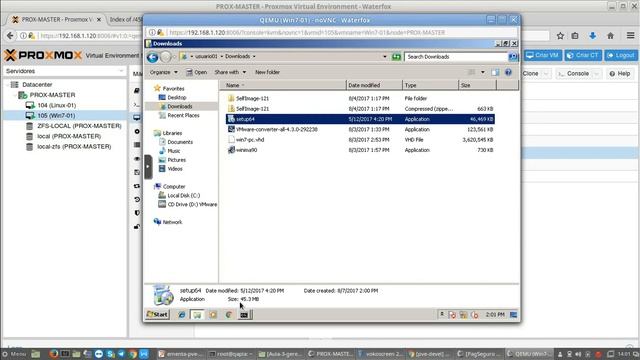Open the address bar history dropdown
Screen dimensions: 640x360
tap(384, 57)
